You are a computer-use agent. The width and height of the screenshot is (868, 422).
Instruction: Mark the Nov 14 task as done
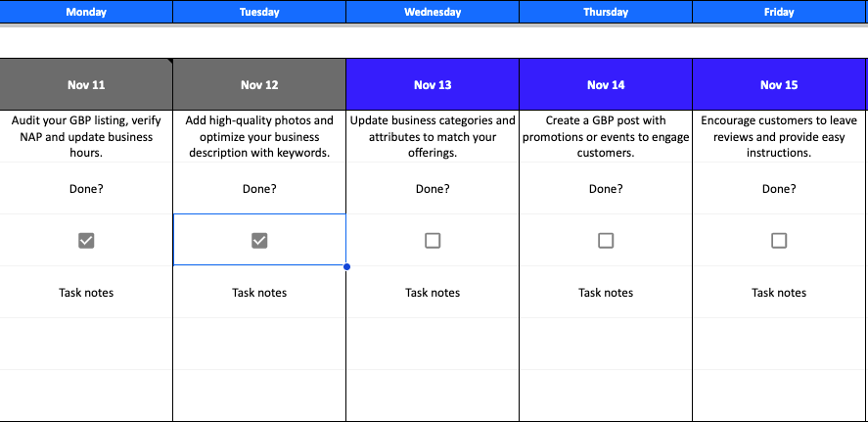click(x=606, y=240)
